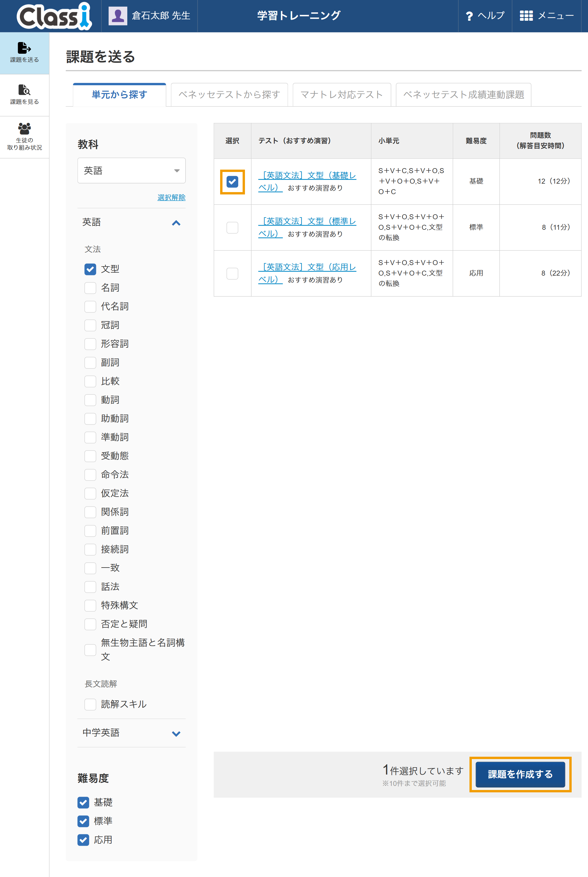Image resolution: width=588 pixels, height=877 pixels.
Task: Check the 接続詞 checkbox
Action: (90, 549)
